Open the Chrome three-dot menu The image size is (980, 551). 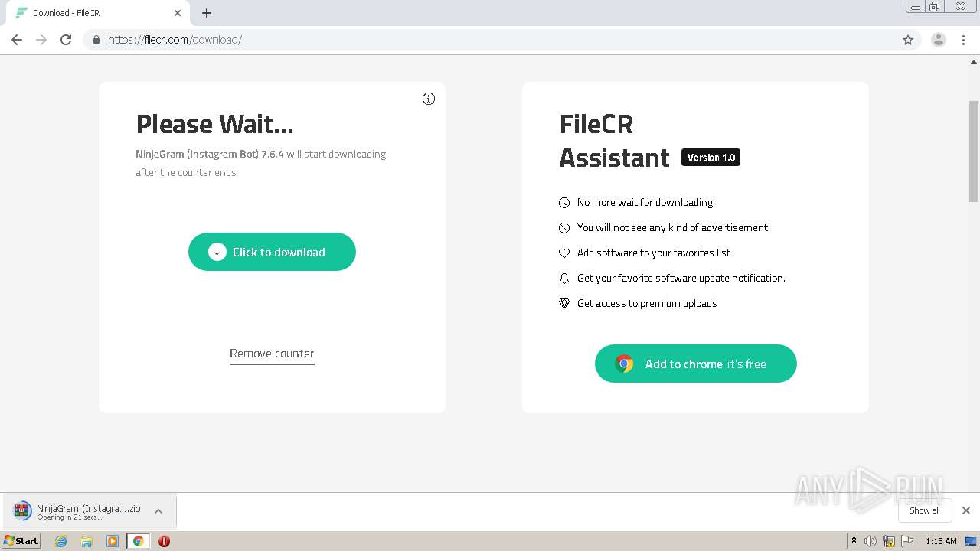point(965,40)
